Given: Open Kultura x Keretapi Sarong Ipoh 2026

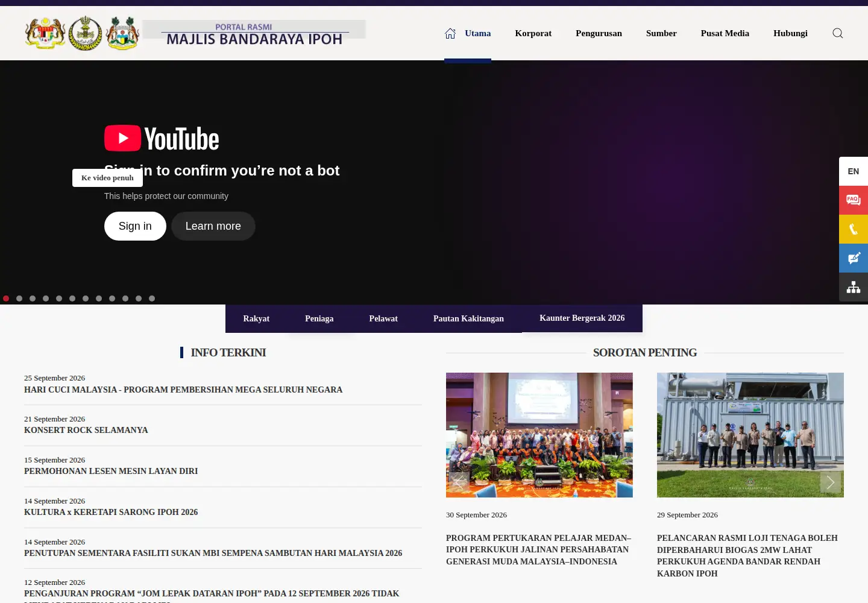Looking at the screenshot, I should [111, 512].
